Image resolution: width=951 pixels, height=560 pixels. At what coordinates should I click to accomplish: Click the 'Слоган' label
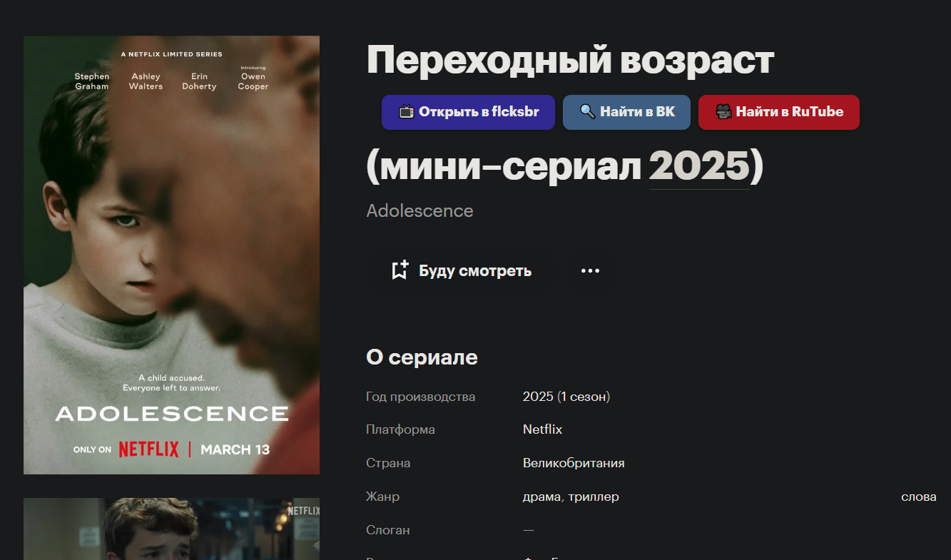click(x=388, y=530)
